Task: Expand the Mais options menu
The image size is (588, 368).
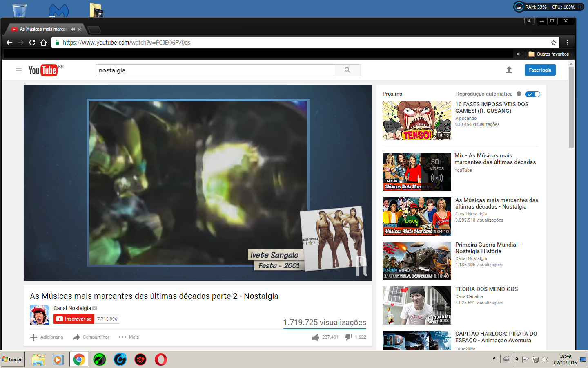Action: click(129, 337)
